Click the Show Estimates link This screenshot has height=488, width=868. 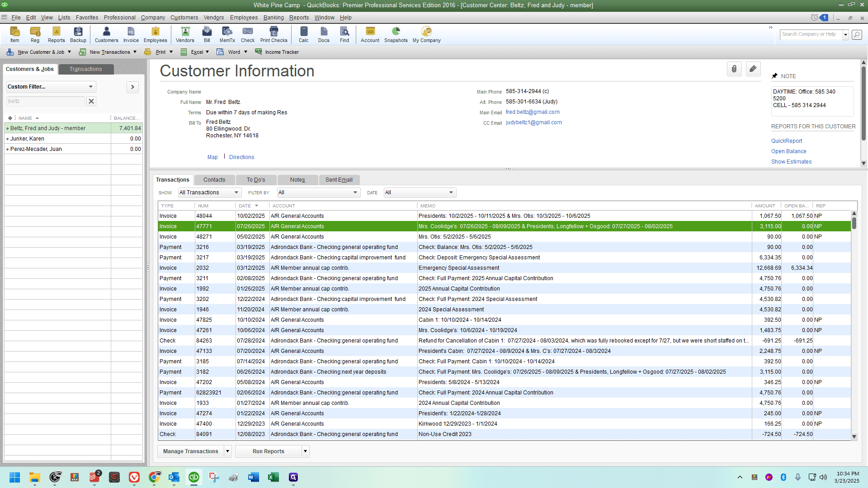point(792,162)
